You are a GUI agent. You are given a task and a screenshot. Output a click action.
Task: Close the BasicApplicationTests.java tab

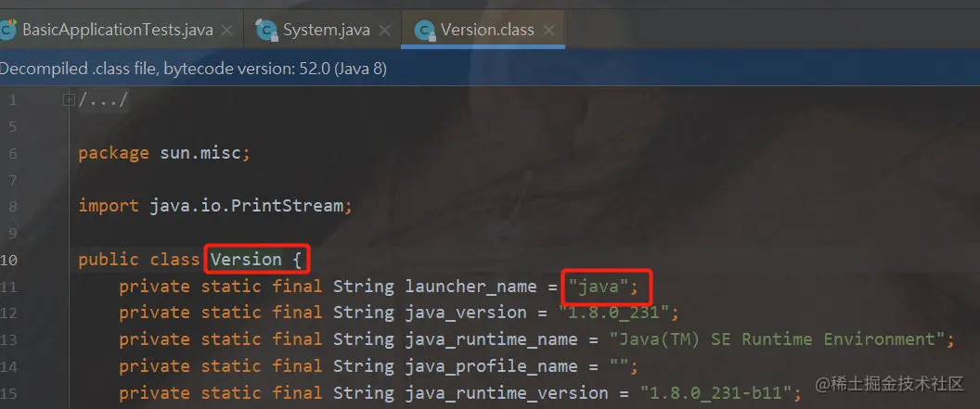[226, 30]
